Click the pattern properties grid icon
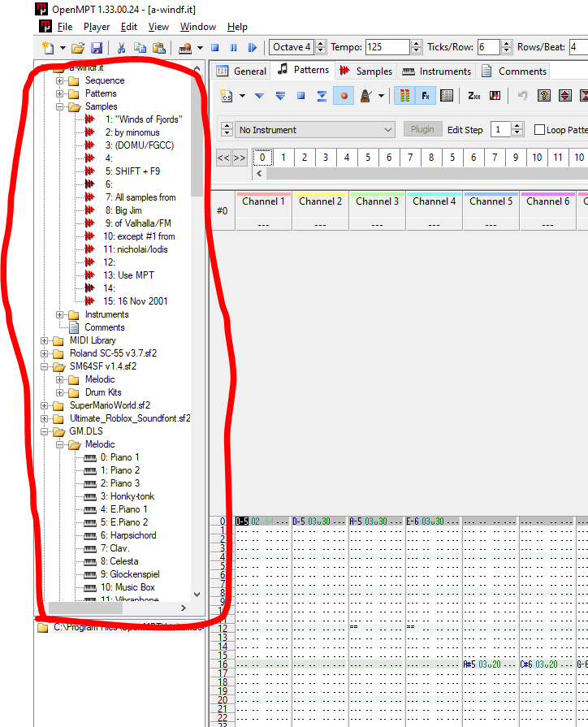The width and height of the screenshot is (588, 727). pyautogui.click(x=447, y=96)
